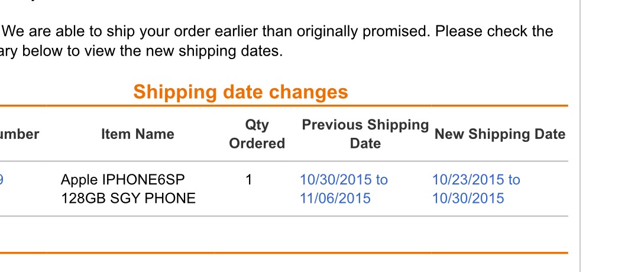Click the 'New Shipping Date' column header
The height and width of the screenshot is (272, 644).
[x=500, y=134]
